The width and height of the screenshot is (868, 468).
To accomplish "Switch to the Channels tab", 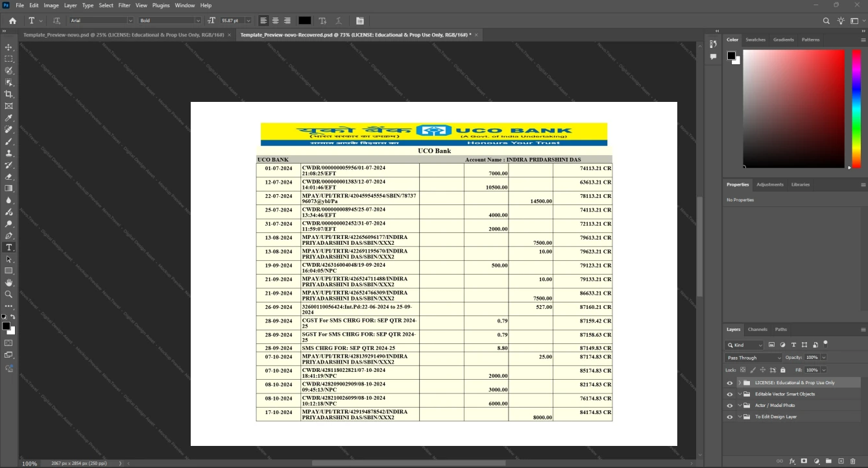I will pos(757,329).
